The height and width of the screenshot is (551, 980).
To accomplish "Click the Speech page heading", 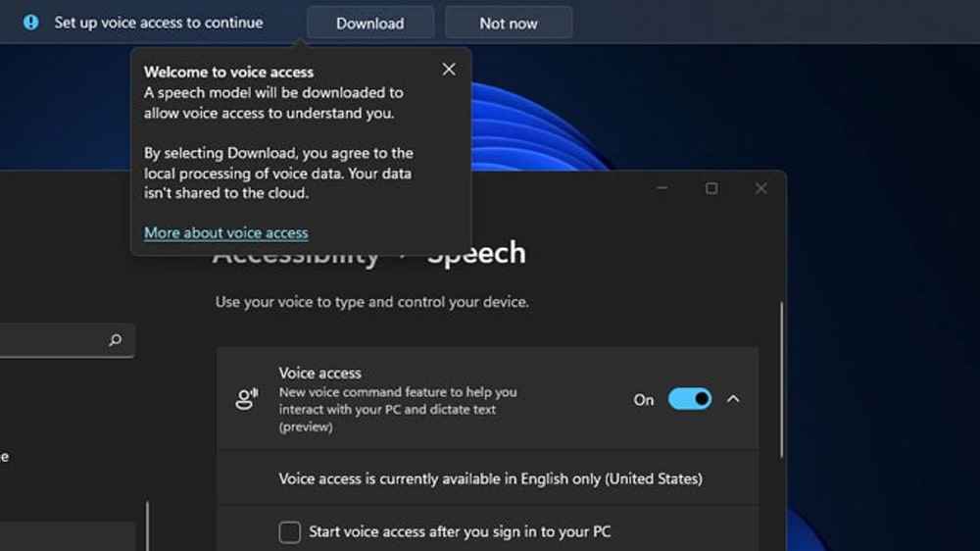I will point(476,254).
